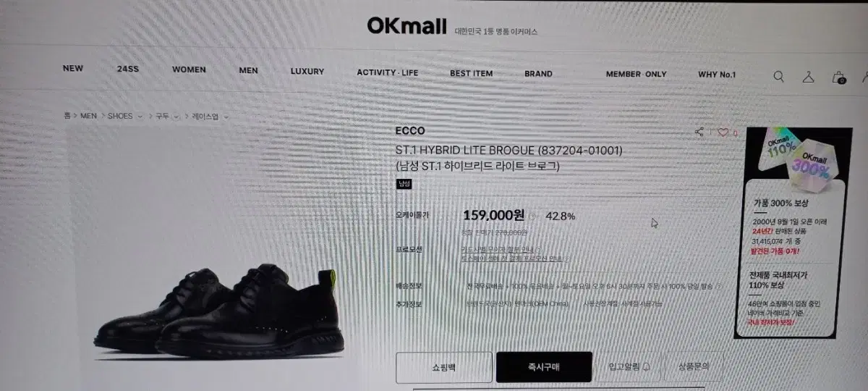Expand the SHOES breadcrumb dropdown
The height and width of the screenshot is (391, 868).
click(140, 116)
